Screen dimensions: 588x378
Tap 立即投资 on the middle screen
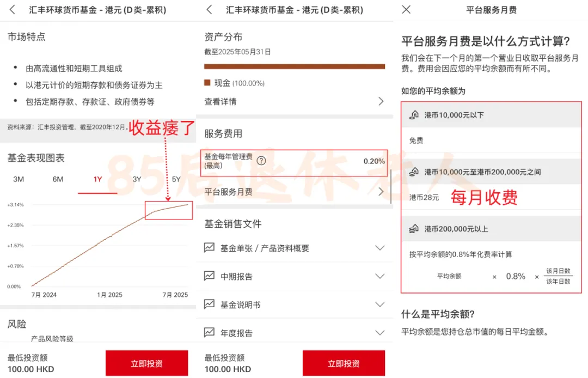(x=344, y=363)
